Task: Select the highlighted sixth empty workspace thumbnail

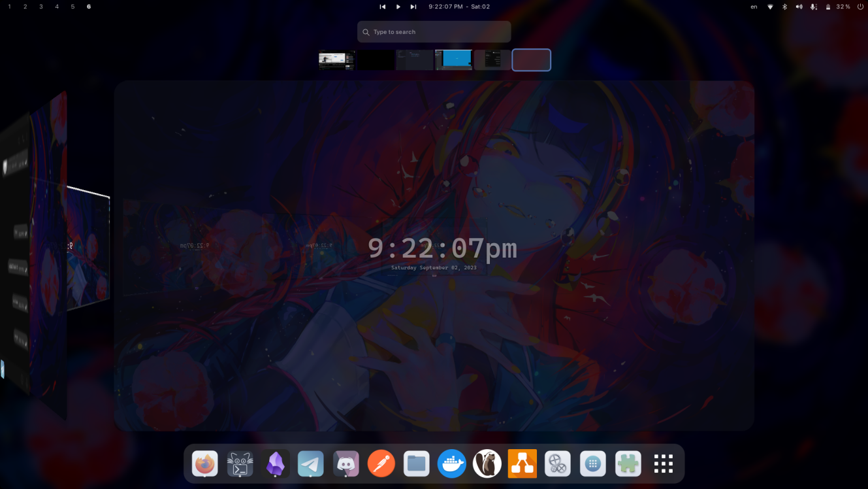Action: [x=531, y=60]
